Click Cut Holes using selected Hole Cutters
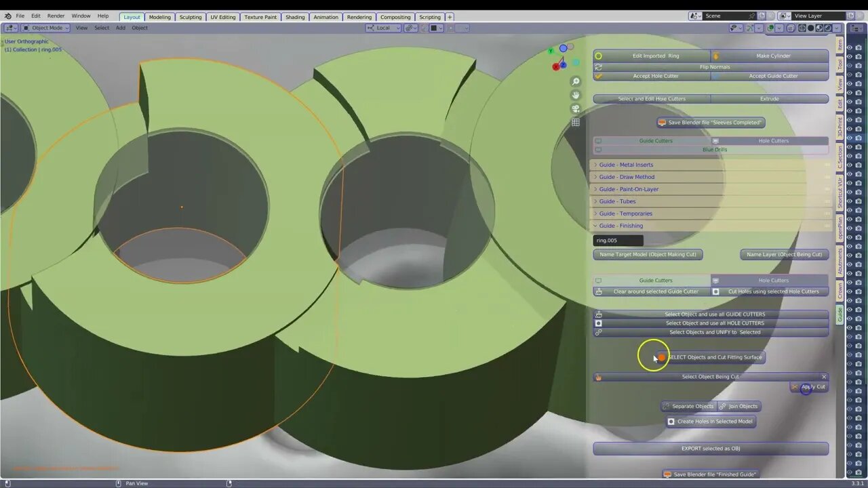This screenshot has height=488, width=868. click(x=770, y=291)
